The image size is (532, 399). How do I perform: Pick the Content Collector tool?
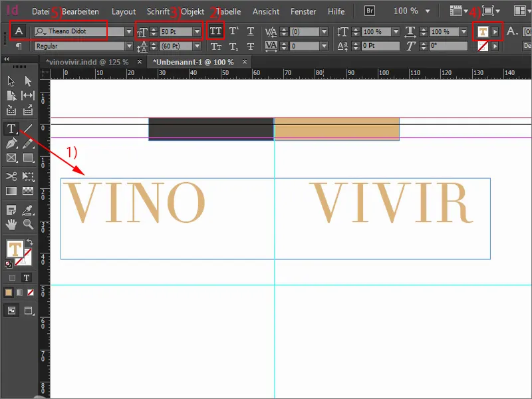11,110
